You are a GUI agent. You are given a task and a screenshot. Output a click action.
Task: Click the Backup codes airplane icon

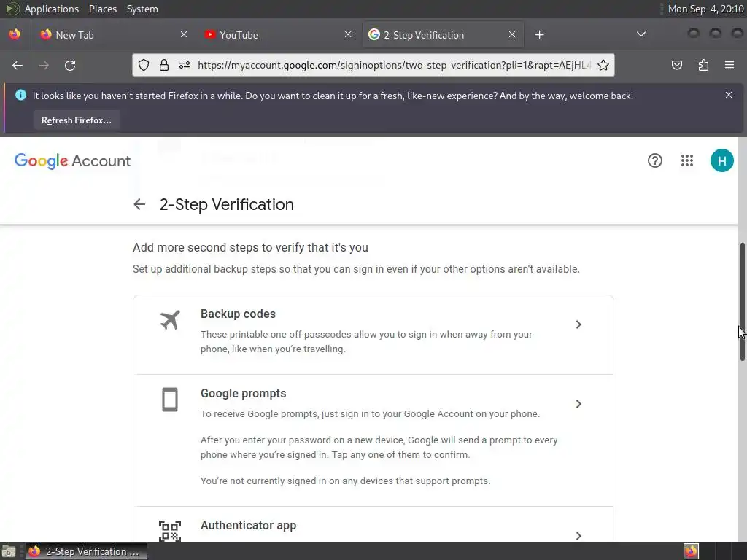pos(169,320)
